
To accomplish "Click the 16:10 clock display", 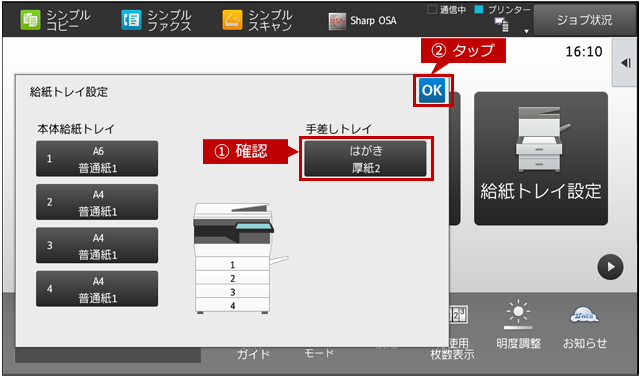I will [584, 52].
